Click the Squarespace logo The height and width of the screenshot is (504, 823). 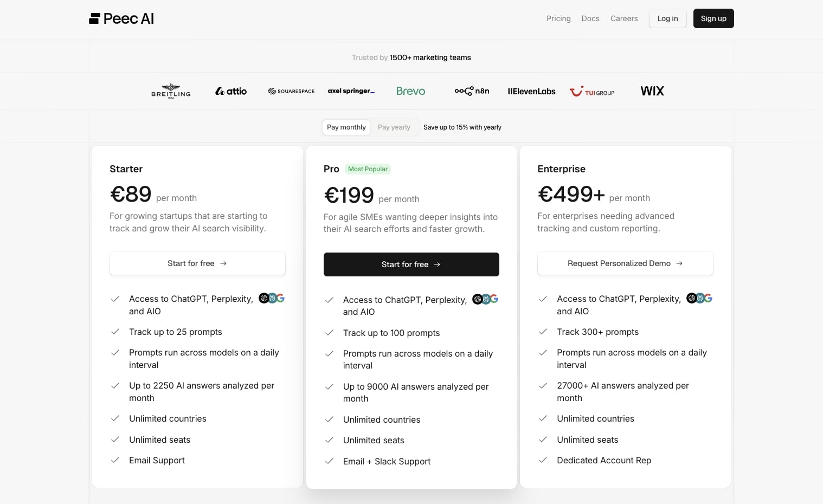pyautogui.click(x=291, y=91)
